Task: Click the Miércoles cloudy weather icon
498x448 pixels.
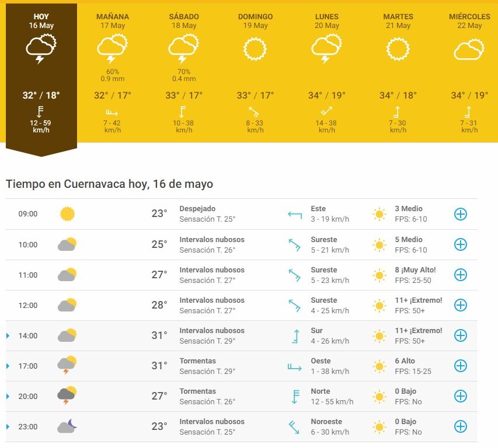Action: 469,50
